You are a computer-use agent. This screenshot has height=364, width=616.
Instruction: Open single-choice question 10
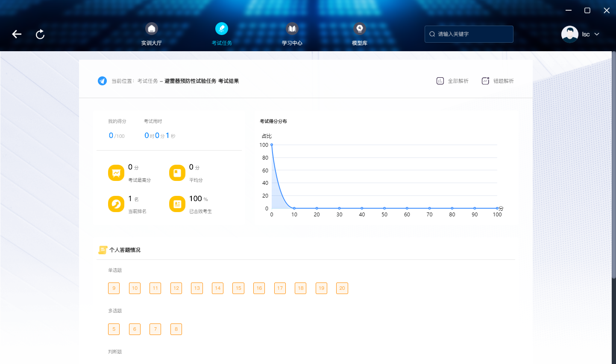pos(135,288)
